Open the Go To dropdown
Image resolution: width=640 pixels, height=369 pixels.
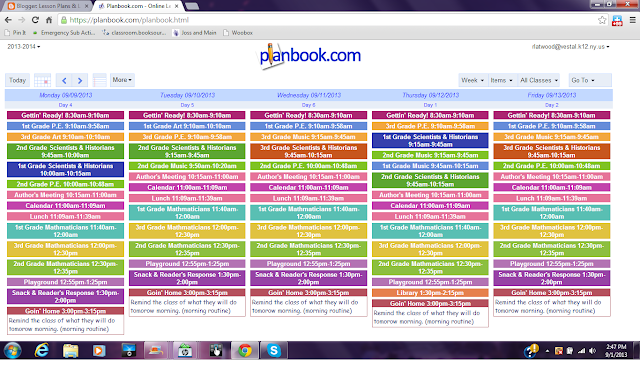coord(590,80)
